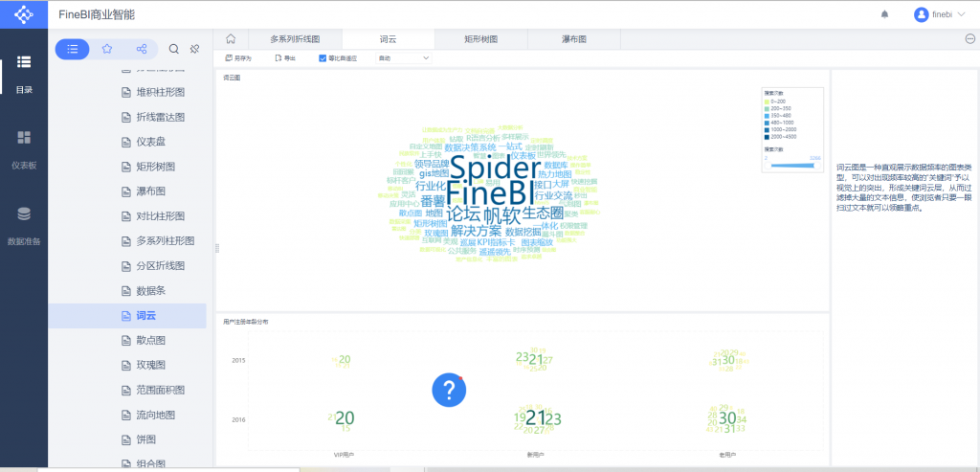
Task: Click the pin icon beside search
Action: click(x=194, y=49)
